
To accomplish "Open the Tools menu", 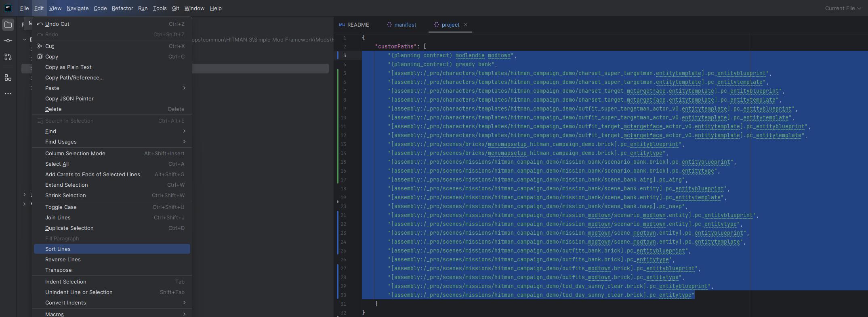I will tap(160, 8).
